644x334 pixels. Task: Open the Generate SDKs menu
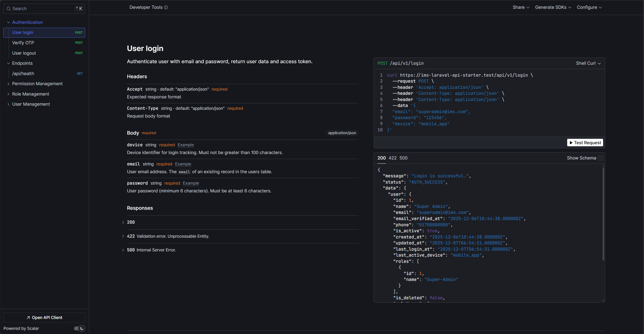click(553, 7)
